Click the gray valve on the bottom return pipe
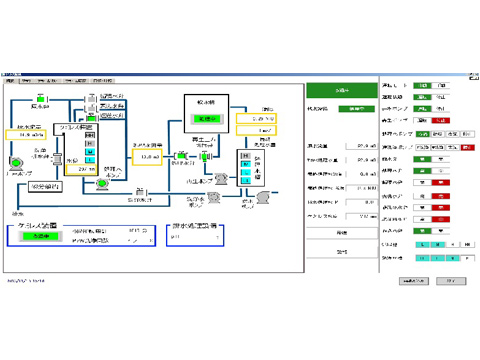480x360 pixels. 140,192
